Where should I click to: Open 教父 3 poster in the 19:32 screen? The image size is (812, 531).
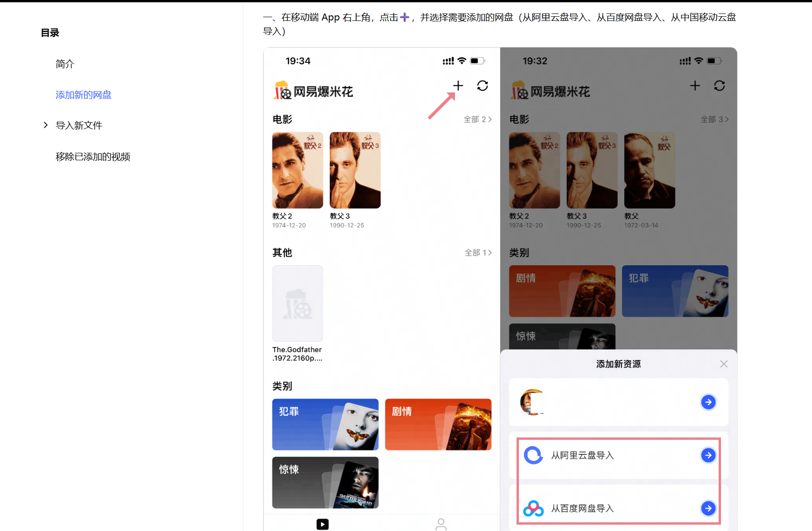[592, 170]
